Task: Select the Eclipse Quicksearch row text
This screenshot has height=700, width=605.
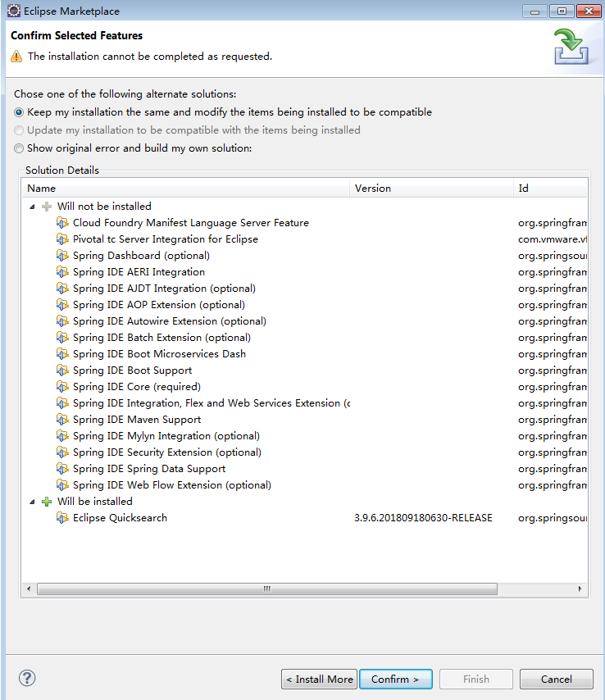Action: pos(121,518)
